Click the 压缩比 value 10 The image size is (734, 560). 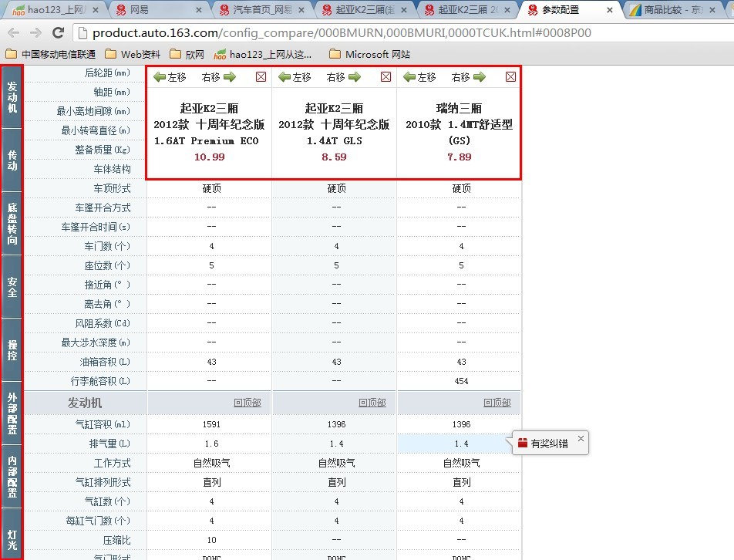coord(211,540)
